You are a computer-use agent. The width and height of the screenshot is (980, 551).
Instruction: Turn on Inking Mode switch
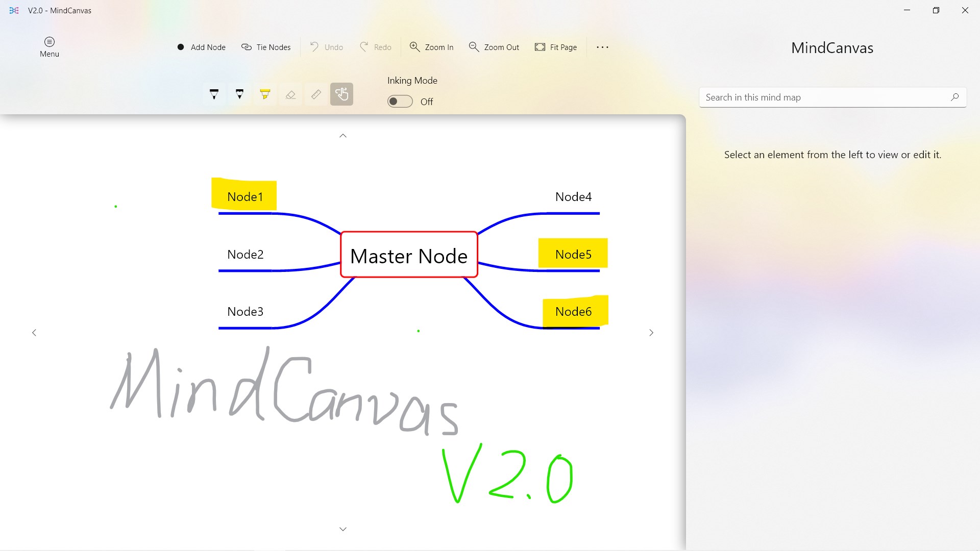pyautogui.click(x=400, y=102)
